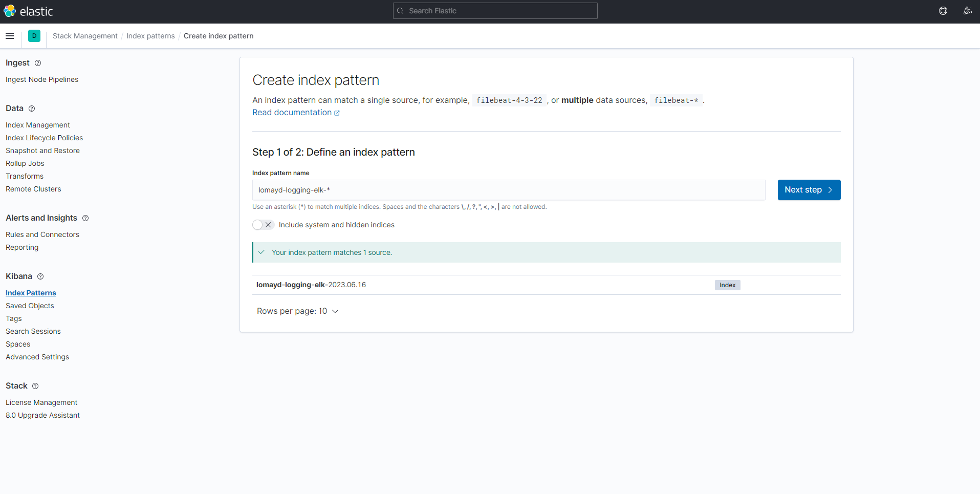Screen dimensions: 980x494
Task: Open Stack Management from the breadcrumb
Action: coord(85,36)
